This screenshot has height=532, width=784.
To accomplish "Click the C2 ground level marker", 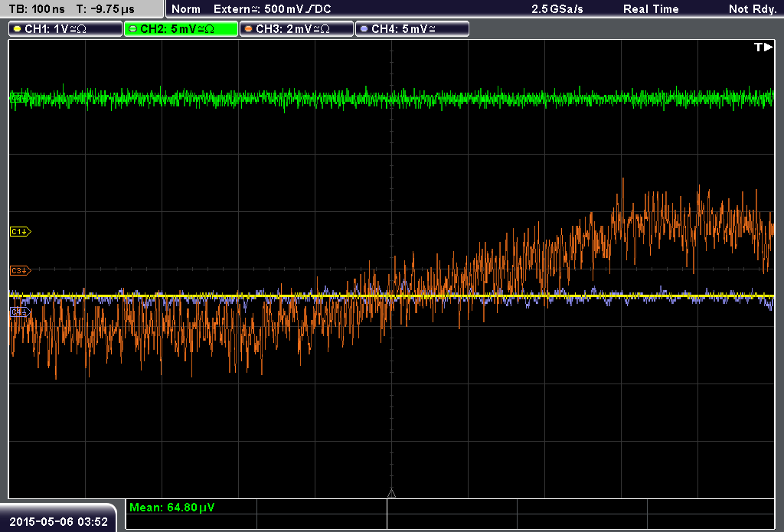I will (19, 98).
